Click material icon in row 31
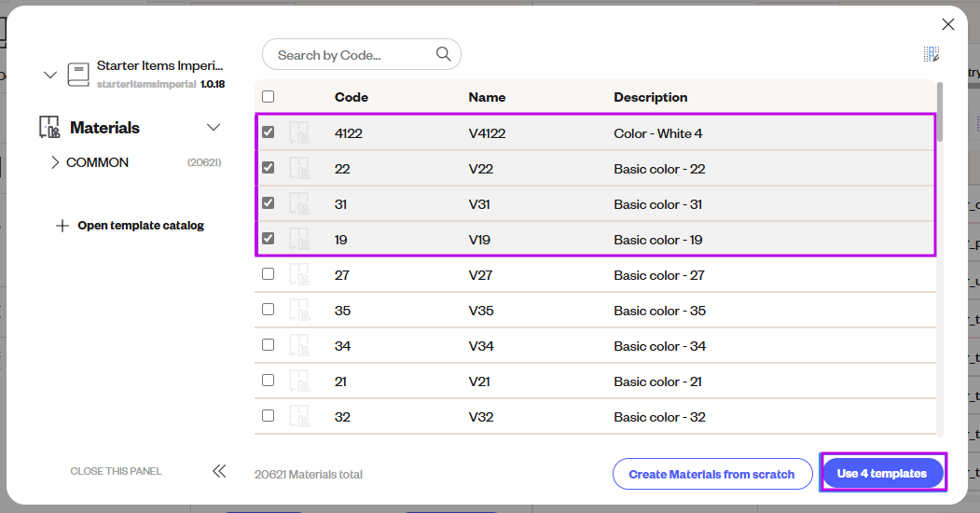Image resolution: width=980 pixels, height=513 pixels. (299, 204)
